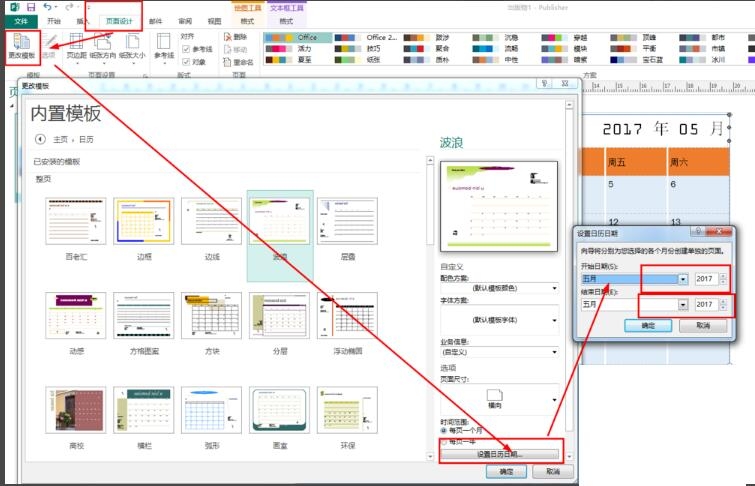Choose the 环保 calendar template

pos(347,417)
